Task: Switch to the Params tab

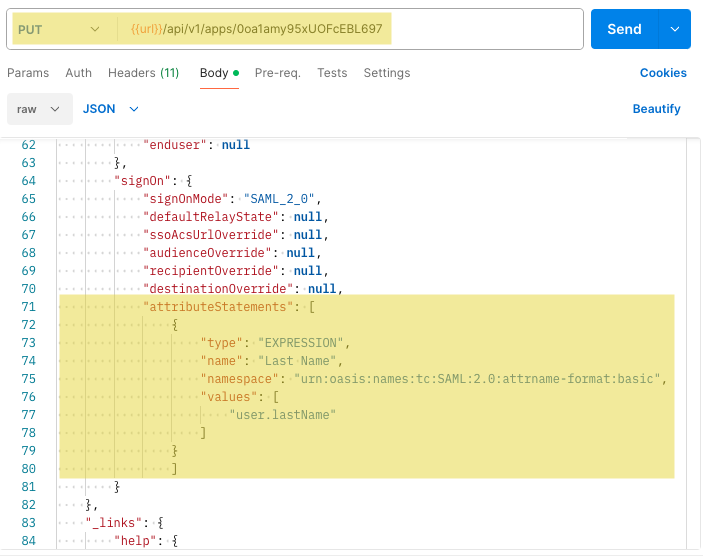Action: [28, 73]
